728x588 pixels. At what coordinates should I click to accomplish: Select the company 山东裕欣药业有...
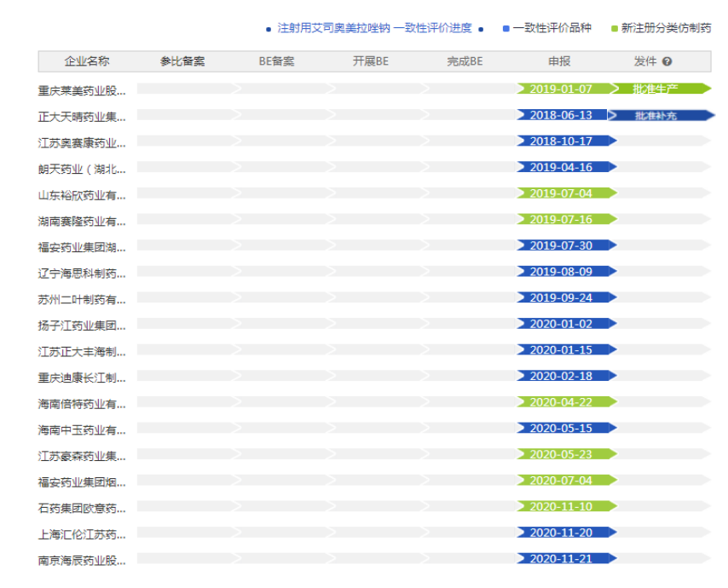[82, 195]
